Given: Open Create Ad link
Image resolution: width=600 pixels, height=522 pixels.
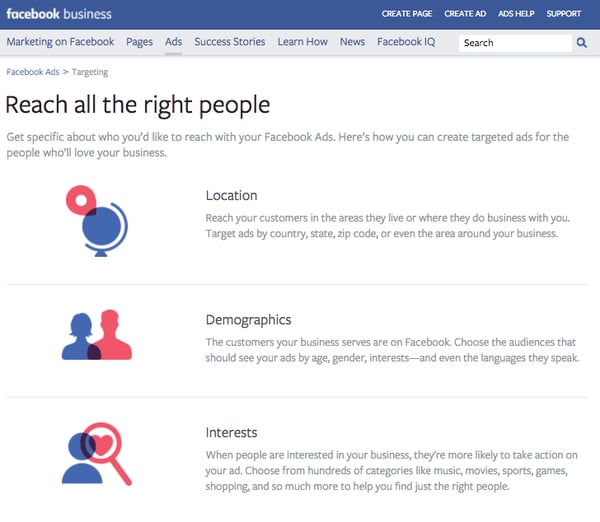Looking at the screenshot, I should click(465, 14).
